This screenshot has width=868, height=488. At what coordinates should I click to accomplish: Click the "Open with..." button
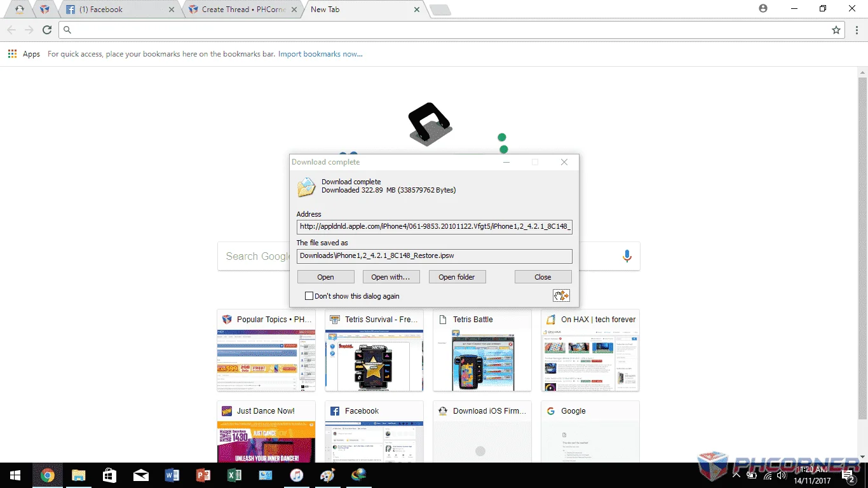pyautogui.click(x=391, y=277)
